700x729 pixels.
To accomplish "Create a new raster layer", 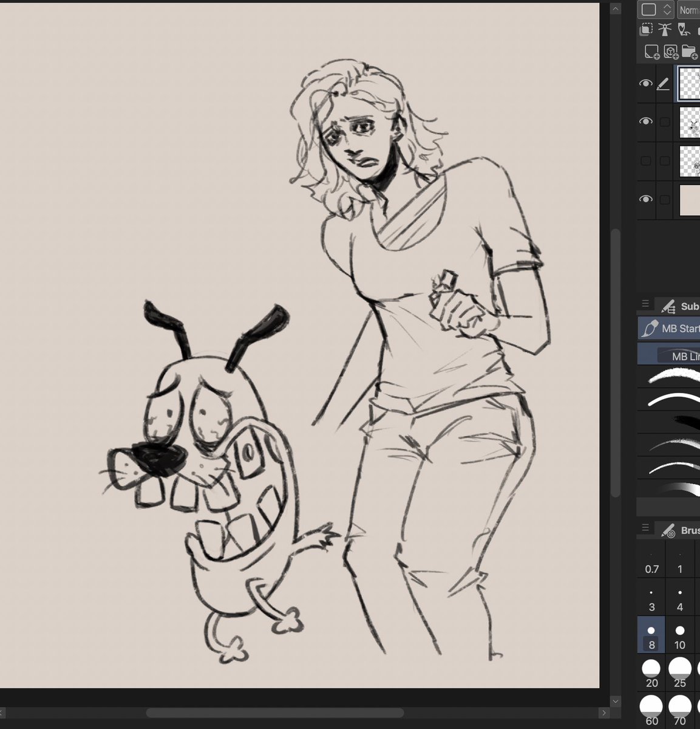I will (651, 52).
